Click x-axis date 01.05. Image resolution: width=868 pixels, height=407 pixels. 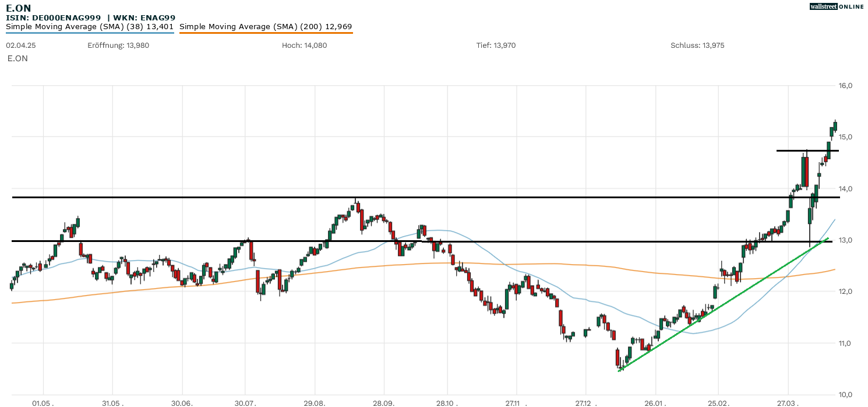(43, 402)
